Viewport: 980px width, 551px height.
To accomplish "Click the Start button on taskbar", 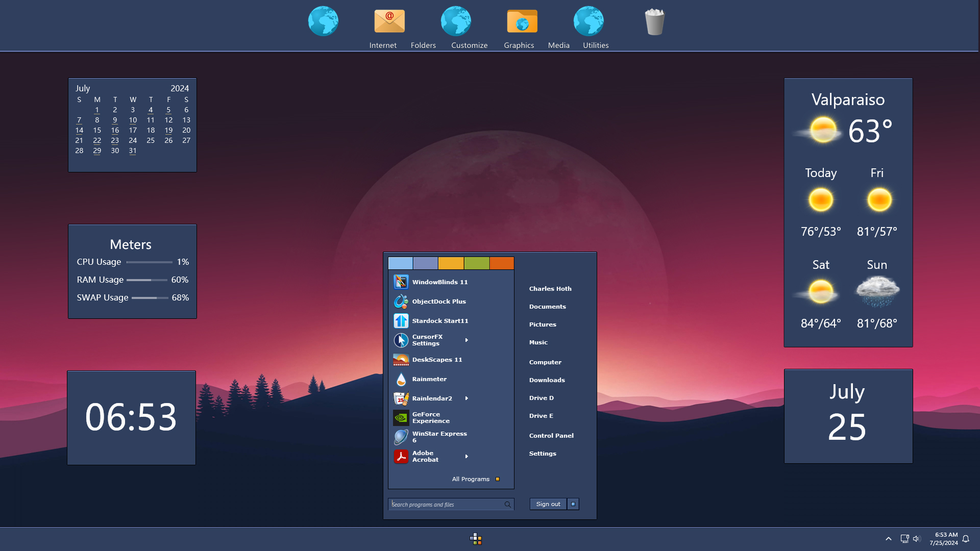I will (x=476, y=539).
